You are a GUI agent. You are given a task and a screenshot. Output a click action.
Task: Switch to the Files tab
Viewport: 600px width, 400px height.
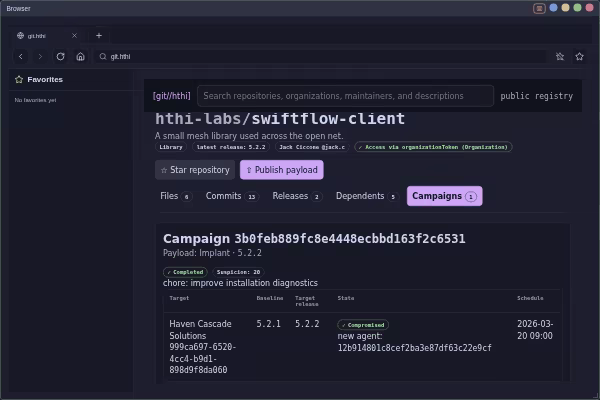point(176,196)
